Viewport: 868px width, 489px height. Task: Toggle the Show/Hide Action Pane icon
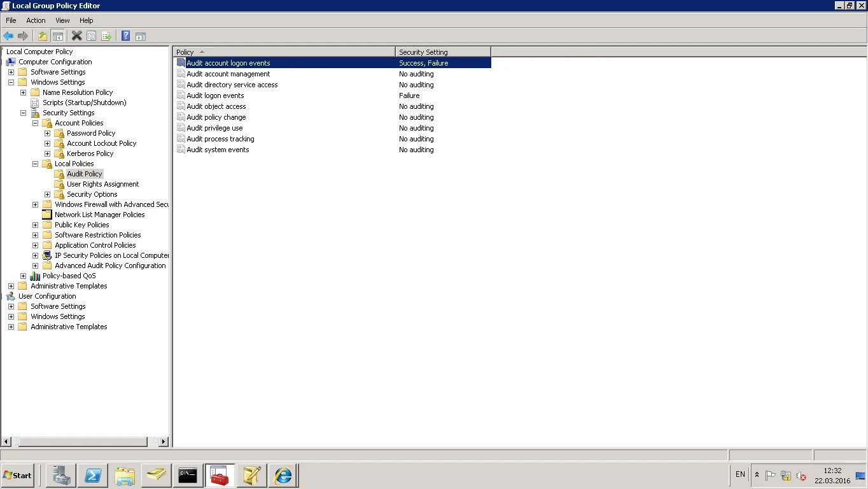(x=141, y=36)
